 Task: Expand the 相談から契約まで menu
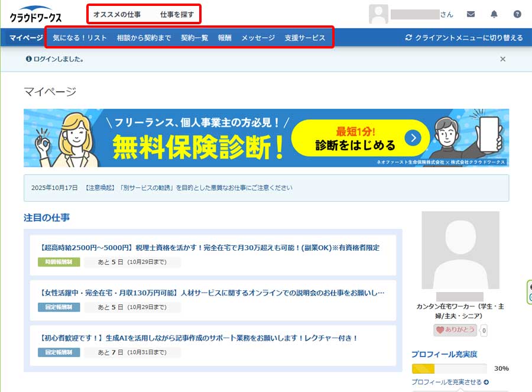pos(144,38)
